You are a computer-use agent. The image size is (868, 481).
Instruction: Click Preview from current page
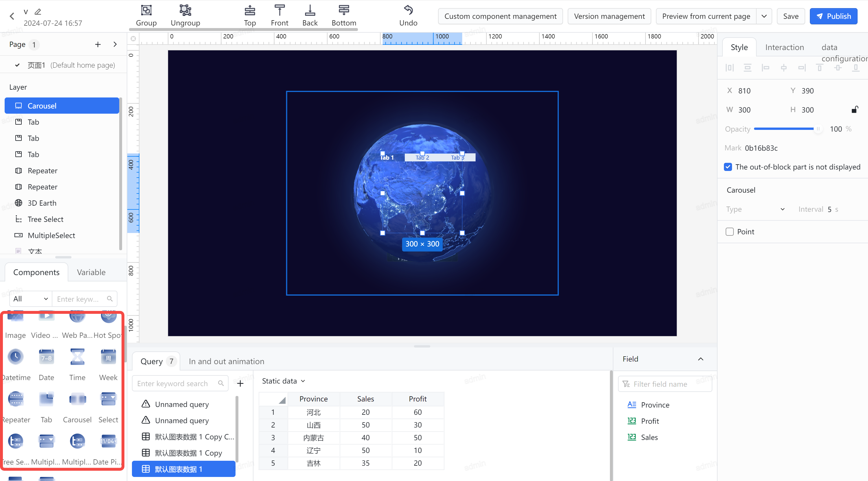[706, 16]
